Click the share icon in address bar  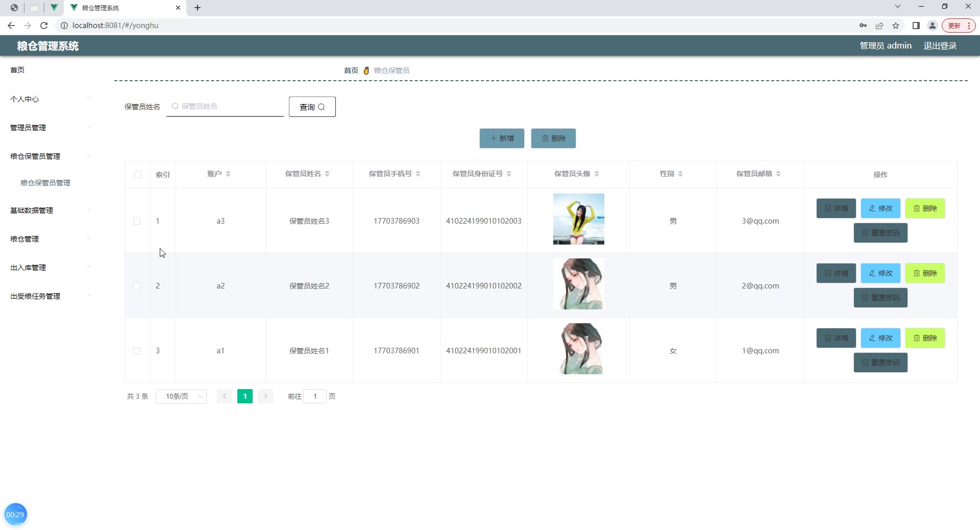879,26
